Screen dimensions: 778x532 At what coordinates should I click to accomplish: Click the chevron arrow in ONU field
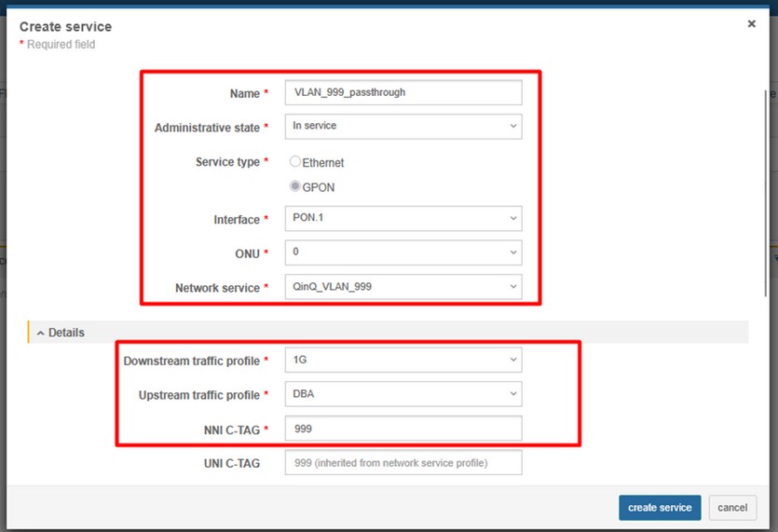(x=512, y=252)
